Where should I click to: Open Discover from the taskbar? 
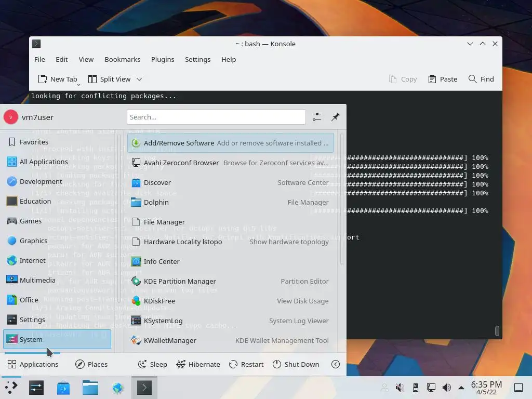tap(63, 388)
